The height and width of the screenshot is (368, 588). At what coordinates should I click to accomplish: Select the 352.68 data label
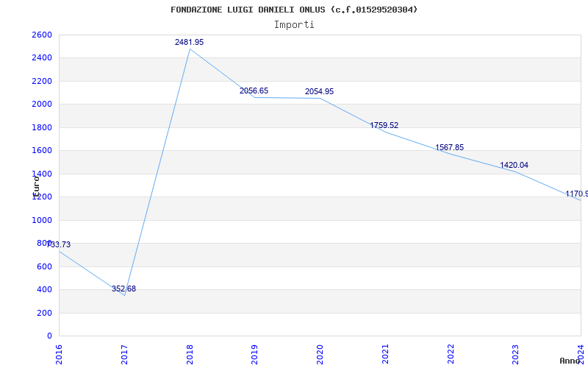[x=123, y=289]
